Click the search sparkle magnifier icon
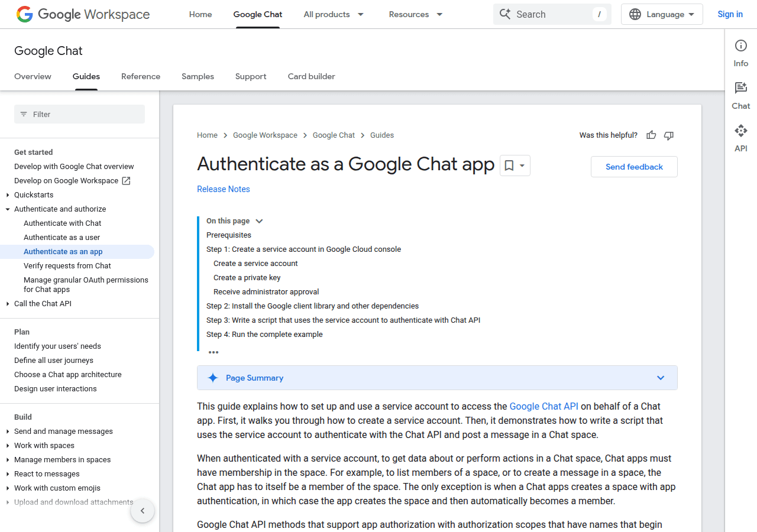757x532 pixels. pos(504,14)
